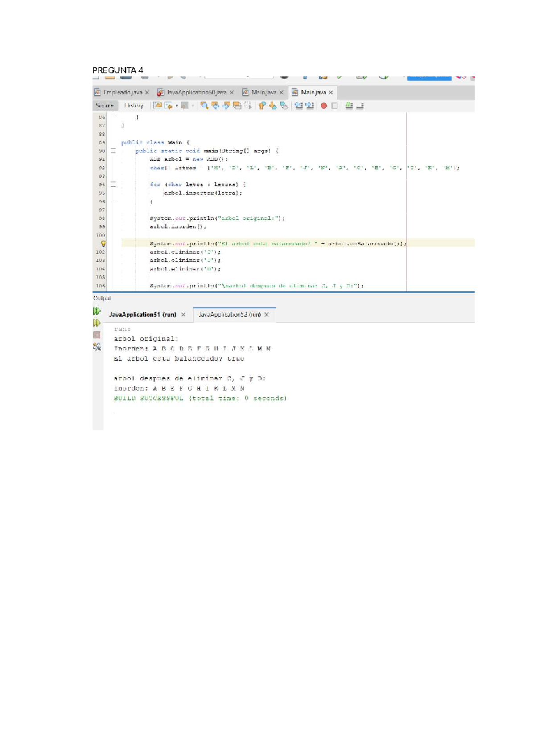The image size is (535, 756).
Task: Go to the next bookmark icon
Action: coord(273,106)
